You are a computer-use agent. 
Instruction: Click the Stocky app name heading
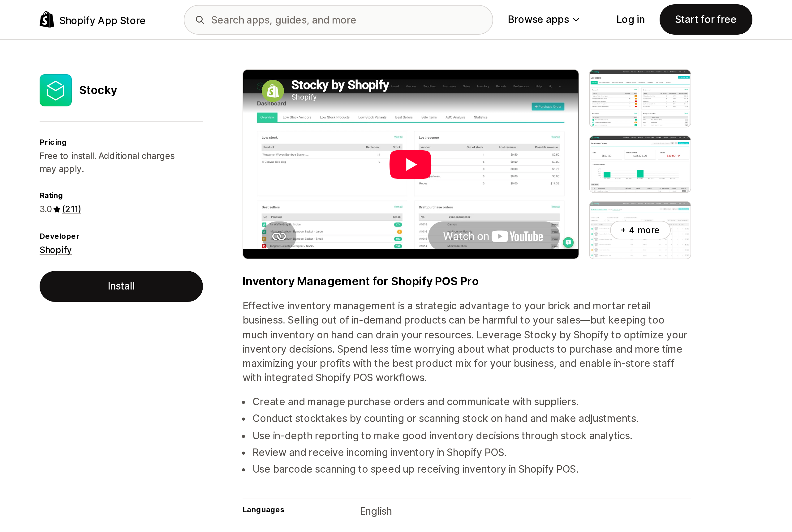(98, 90)
